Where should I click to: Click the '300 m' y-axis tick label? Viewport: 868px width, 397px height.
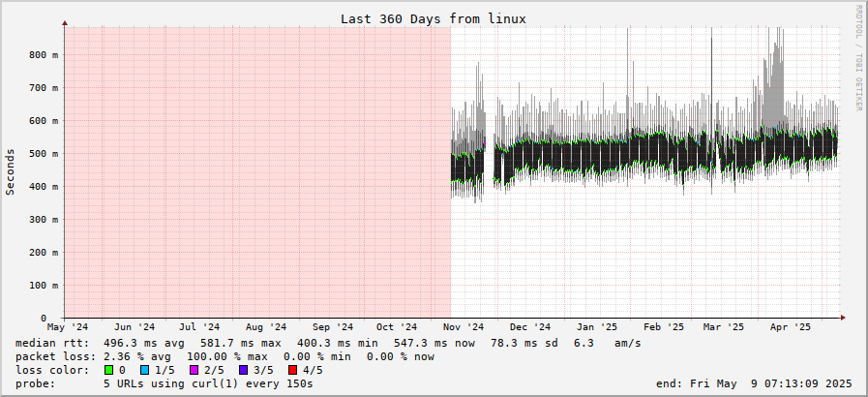(44, 219)
